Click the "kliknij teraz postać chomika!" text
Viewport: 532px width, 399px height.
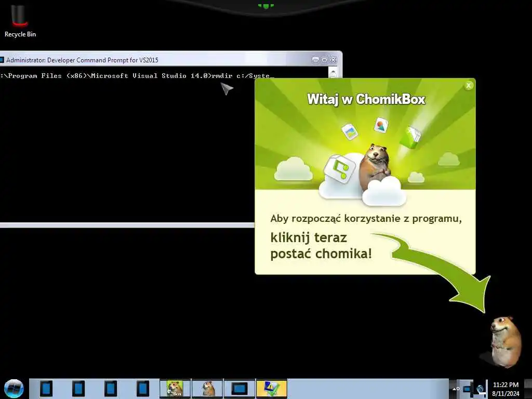(321, 246)
